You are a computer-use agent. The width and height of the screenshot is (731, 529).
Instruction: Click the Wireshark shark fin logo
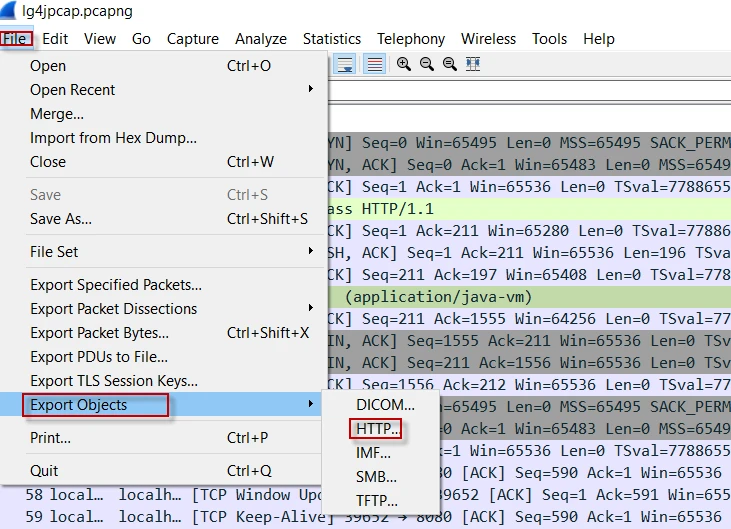[x=10, y=11]
